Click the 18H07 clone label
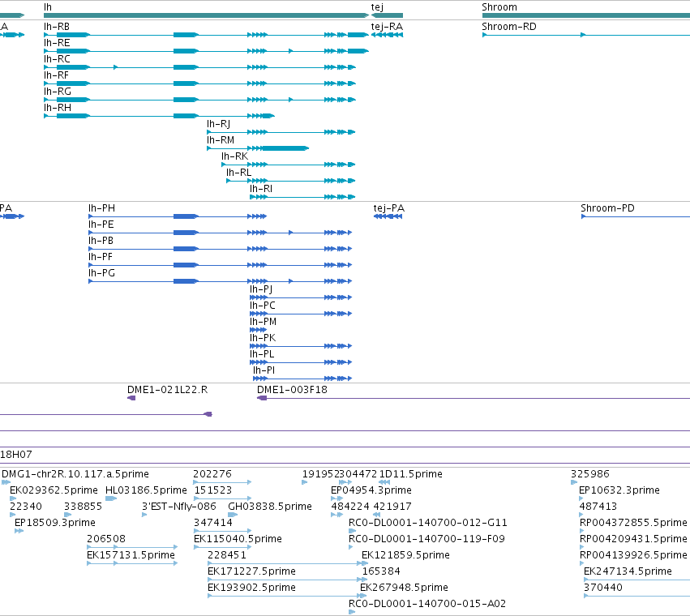The height and width of the screenshot is (616, 690). click(x=16, y=455)
